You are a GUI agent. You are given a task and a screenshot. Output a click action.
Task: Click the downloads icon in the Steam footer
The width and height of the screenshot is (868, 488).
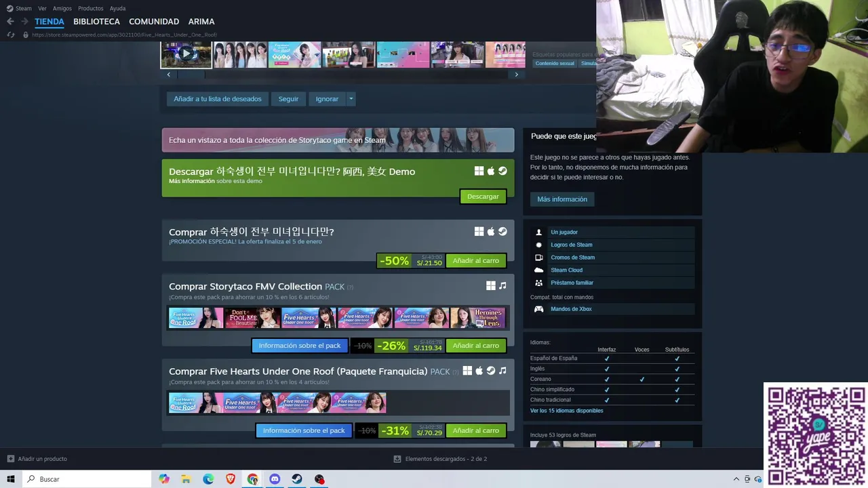pos(397,459)
